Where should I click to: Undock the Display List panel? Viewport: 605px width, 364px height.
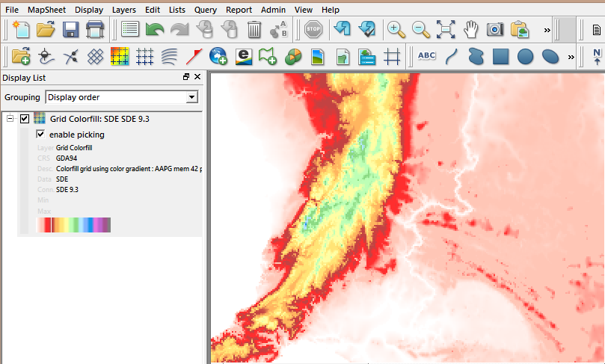[x=186, y=77]
